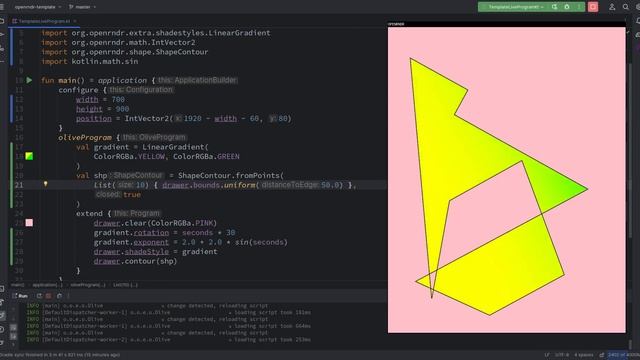Viewport: 640px width, 360px height.
Task: Click the UTF-8 encoding status item
Action: [562, 355]
